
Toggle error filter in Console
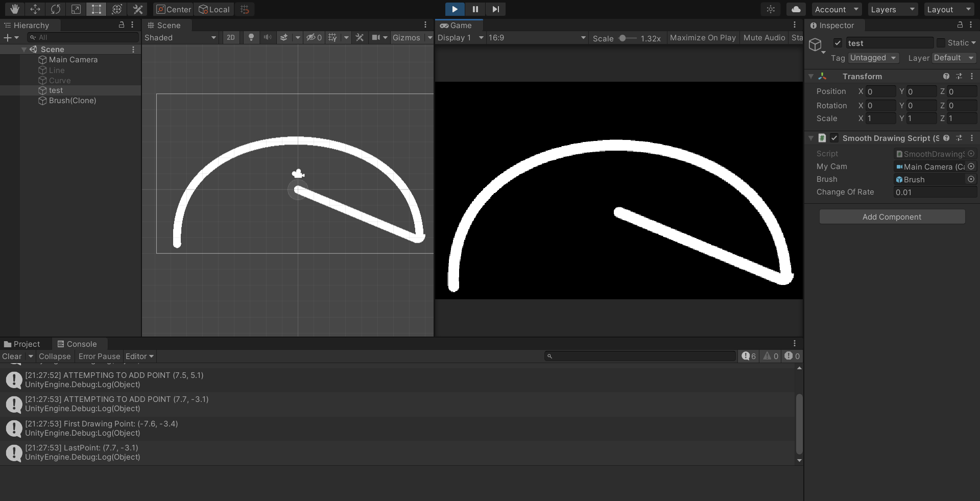pos(792,356)
